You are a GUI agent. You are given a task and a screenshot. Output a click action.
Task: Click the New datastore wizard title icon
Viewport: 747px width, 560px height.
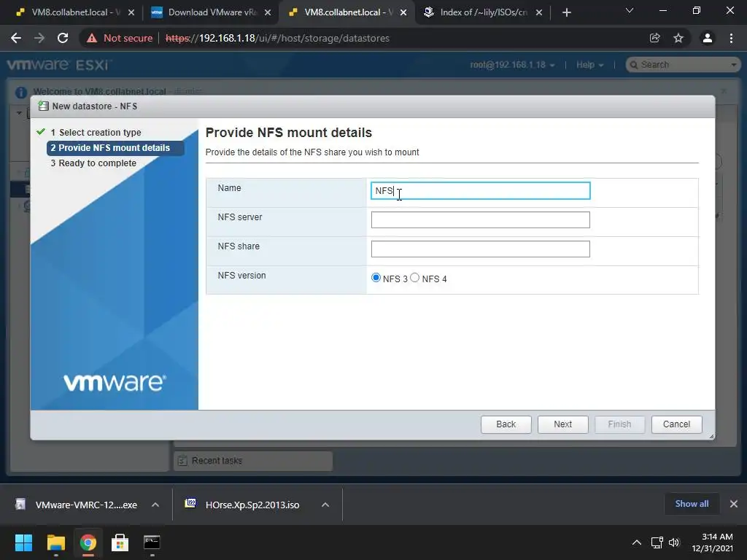tap(43, 106)
